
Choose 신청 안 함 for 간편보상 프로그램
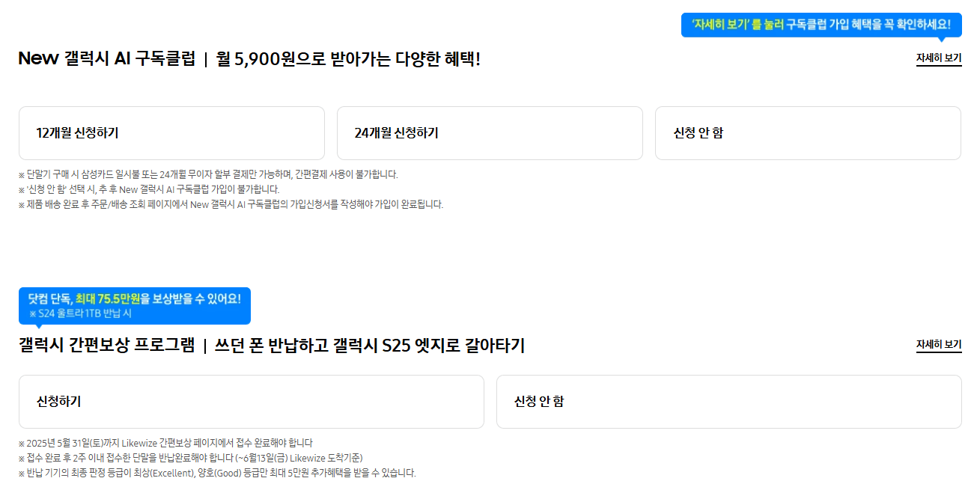tap(728, 402)
